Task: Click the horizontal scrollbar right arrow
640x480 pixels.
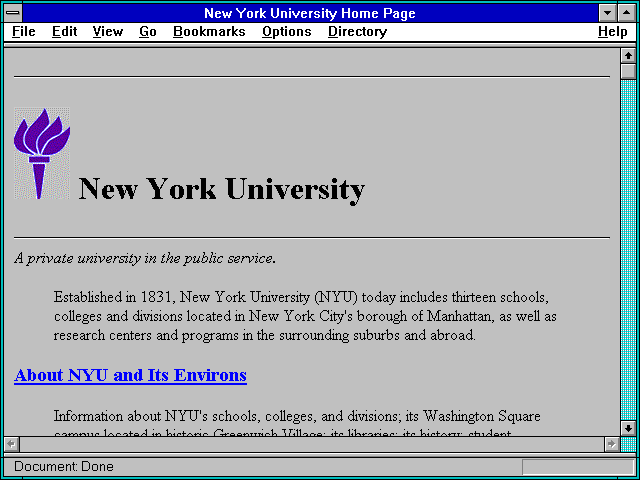Action: pos(612,444)
